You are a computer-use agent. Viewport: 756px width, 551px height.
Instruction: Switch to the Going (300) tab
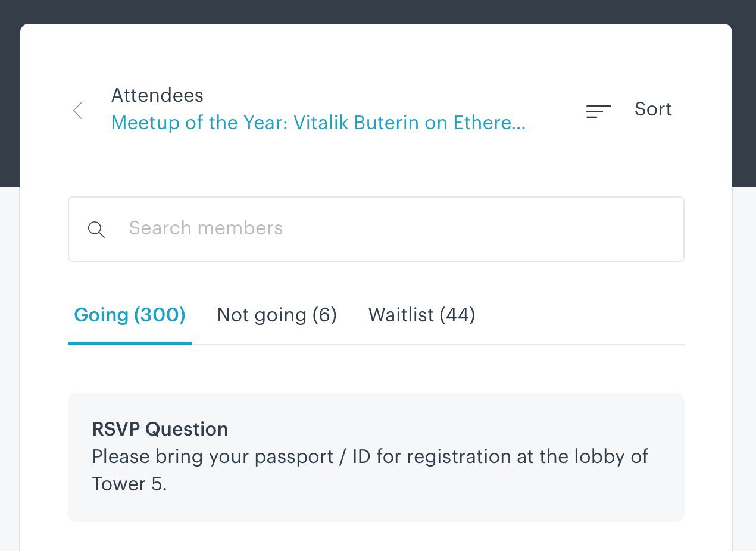130,315
